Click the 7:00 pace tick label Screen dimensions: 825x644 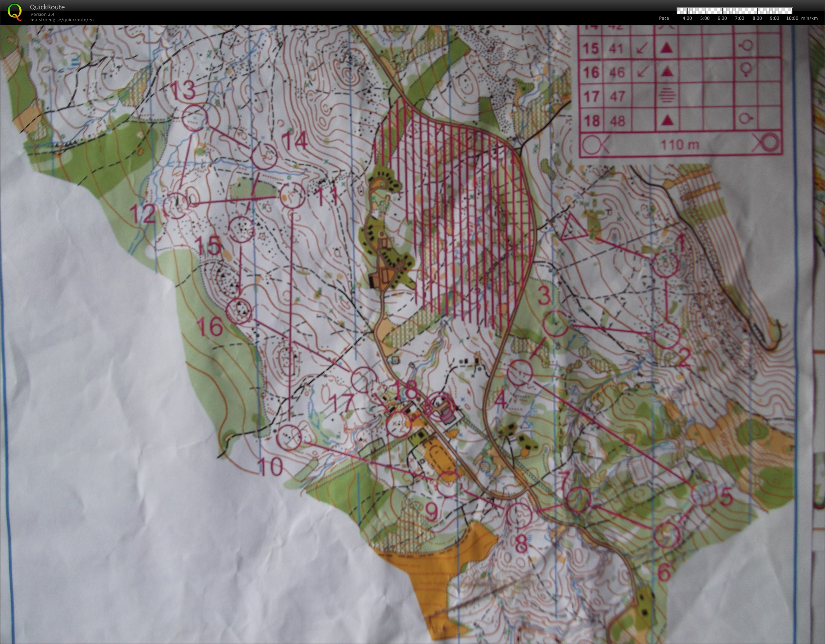(740, 18)
